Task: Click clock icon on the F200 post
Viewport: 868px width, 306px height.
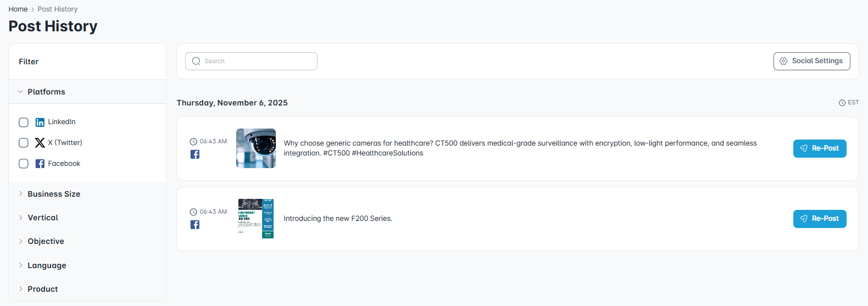Action: (x=193, y=212)
